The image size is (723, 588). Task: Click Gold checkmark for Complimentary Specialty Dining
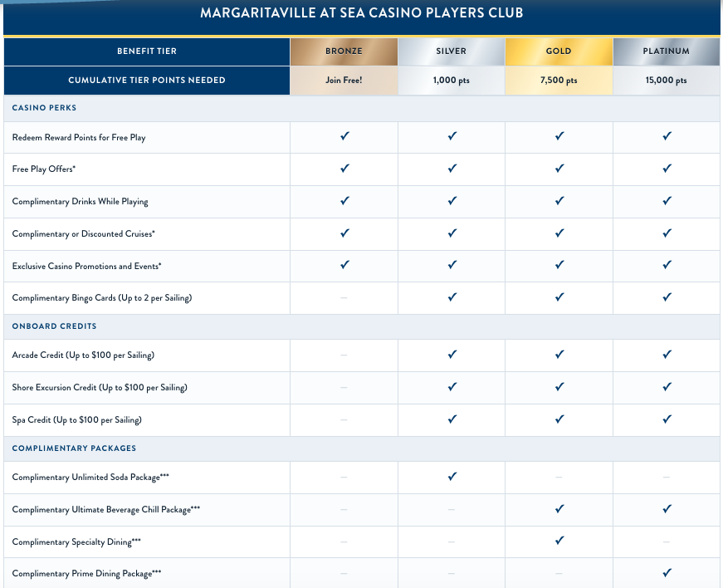coord(559,540)
